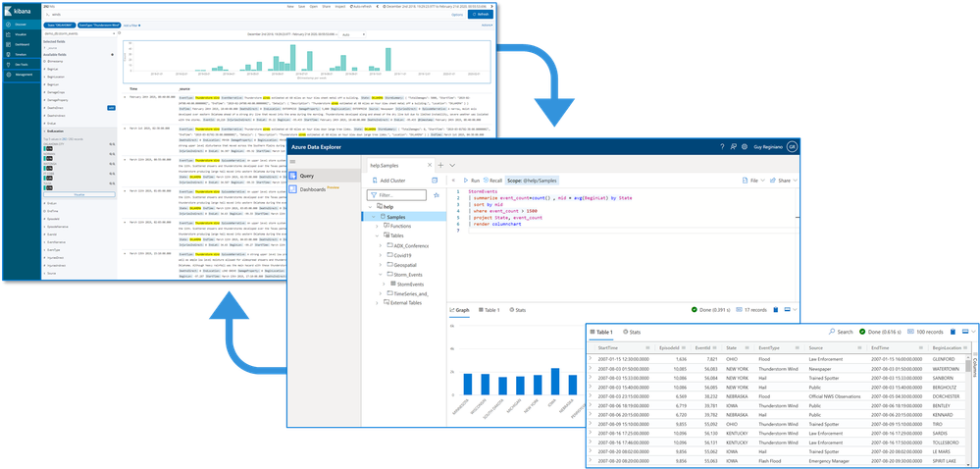Switch to the Stats tab in results
Screen dimensions: 980x469
[x=518, y=309]
